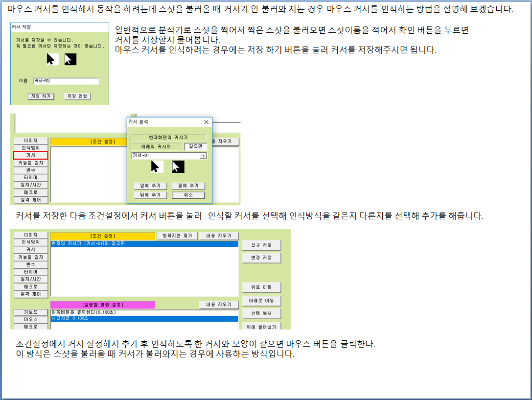The width and height of the screenshot is (532, 400).
Task: Cancel with the 취소 button
Action: 188,195
